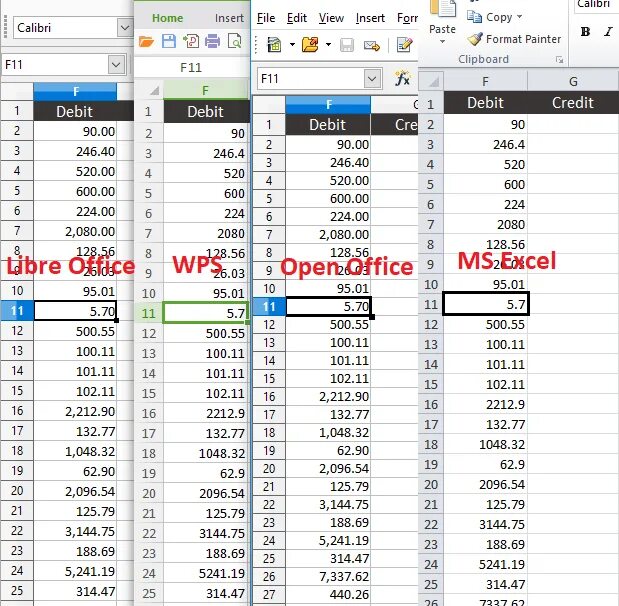619x606 pixels.
Task: Click the Libre Office F11 name box field
Action: click(x=55, y=65)
